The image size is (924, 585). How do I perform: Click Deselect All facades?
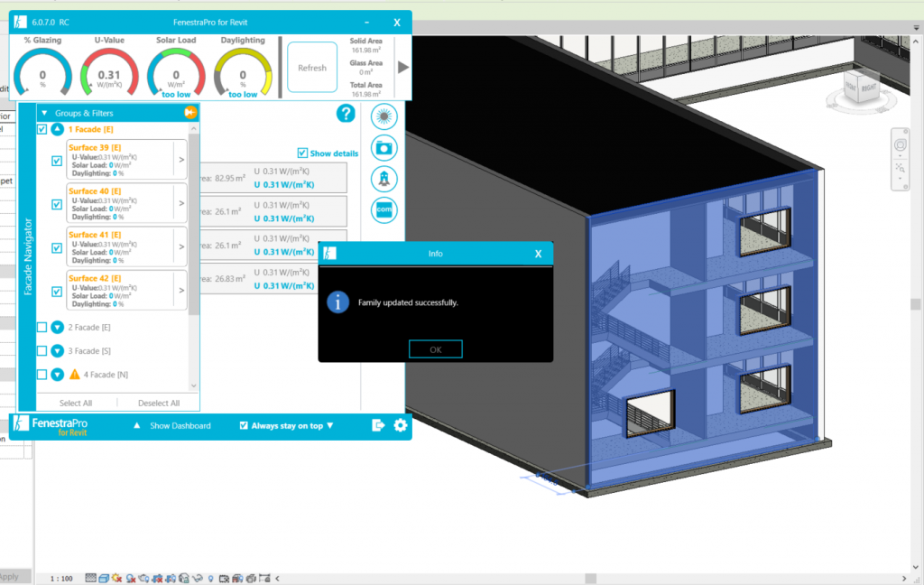[159, 403]
